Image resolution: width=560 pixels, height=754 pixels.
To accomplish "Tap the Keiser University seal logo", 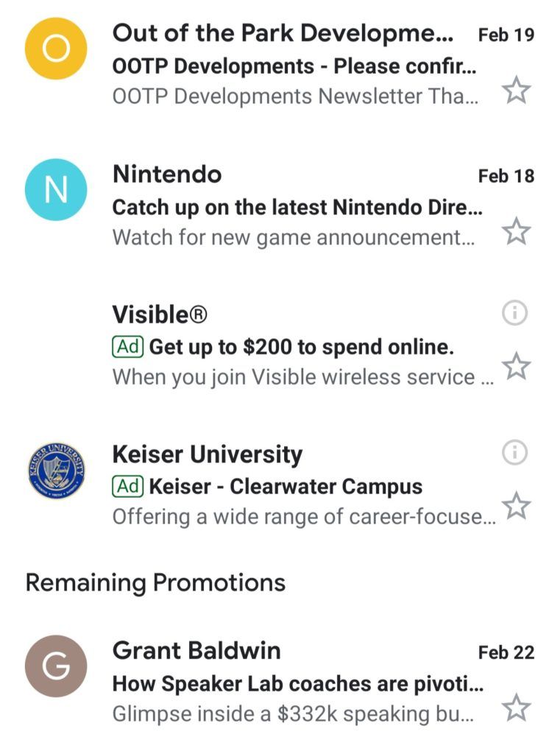I will (56, 471).
